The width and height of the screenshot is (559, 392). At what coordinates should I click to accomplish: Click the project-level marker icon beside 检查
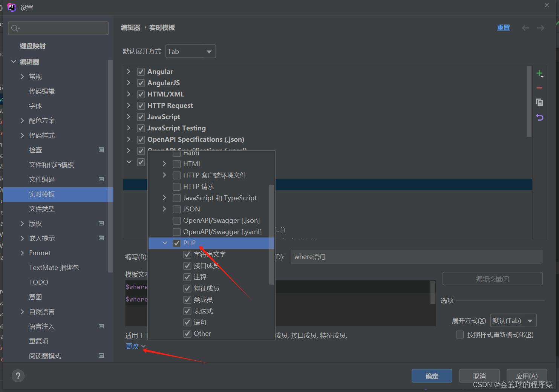(x=101, y=150)
